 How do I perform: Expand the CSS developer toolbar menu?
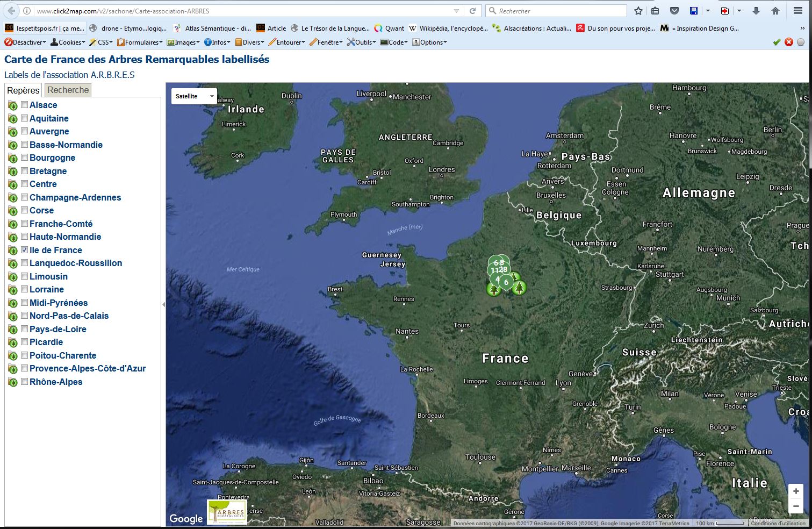point(102,42)
